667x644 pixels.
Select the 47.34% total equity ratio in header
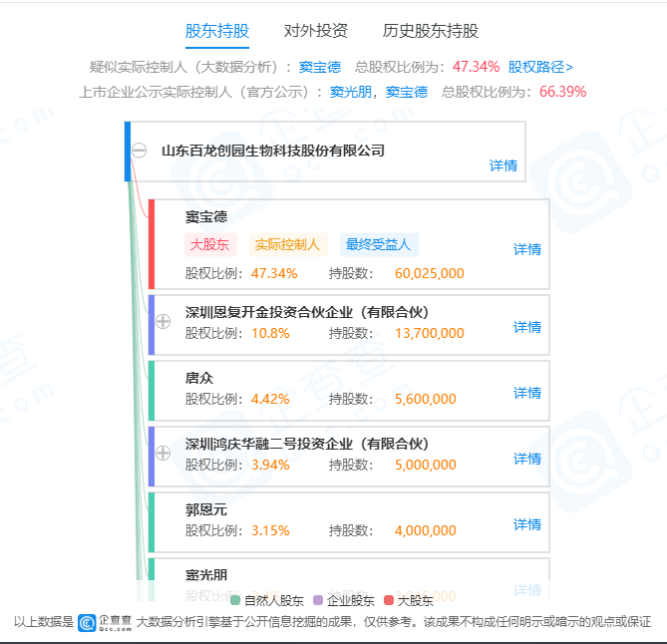click(476, 67)
